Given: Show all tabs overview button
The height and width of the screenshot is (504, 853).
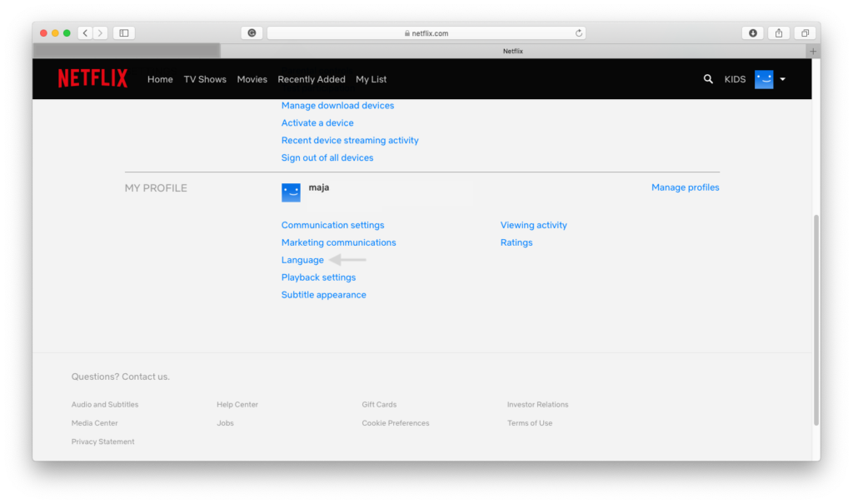Looking at the screenshot, I should (x=805, y=33).
